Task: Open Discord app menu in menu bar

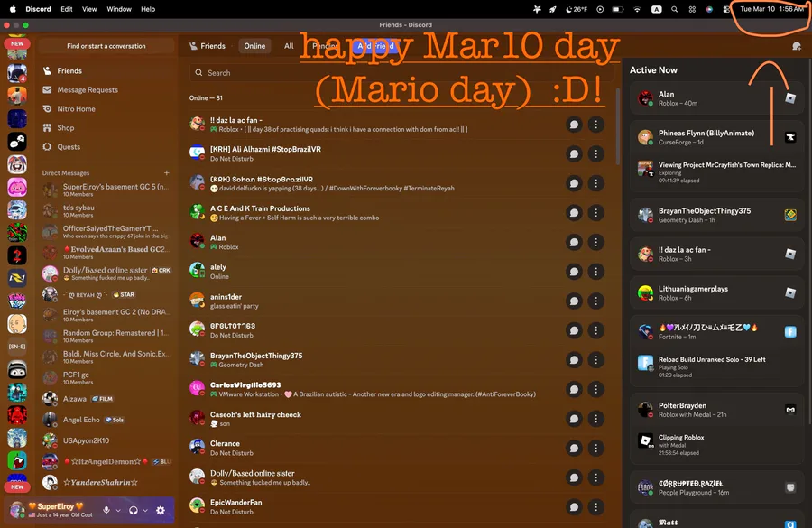Action: tap(38, 9)
